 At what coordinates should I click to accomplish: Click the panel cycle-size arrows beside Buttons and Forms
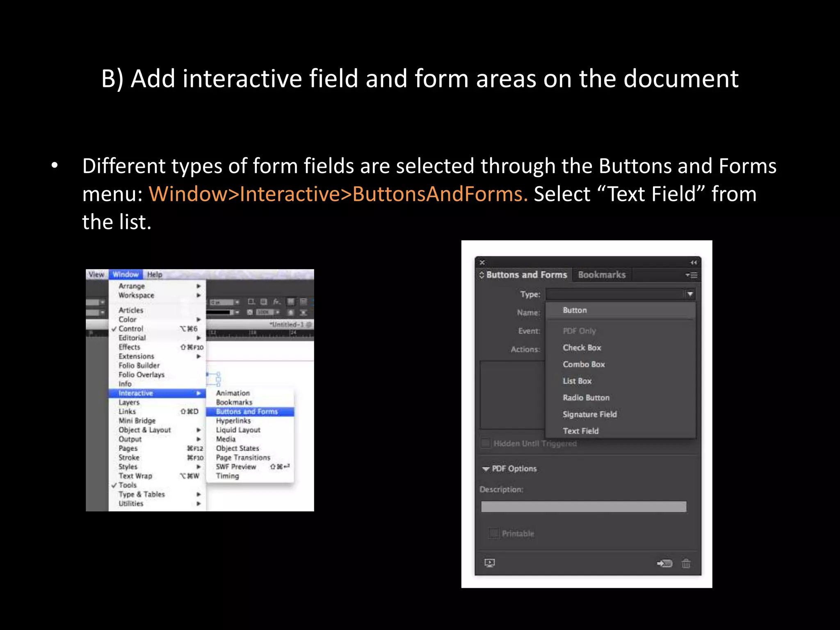482,275
